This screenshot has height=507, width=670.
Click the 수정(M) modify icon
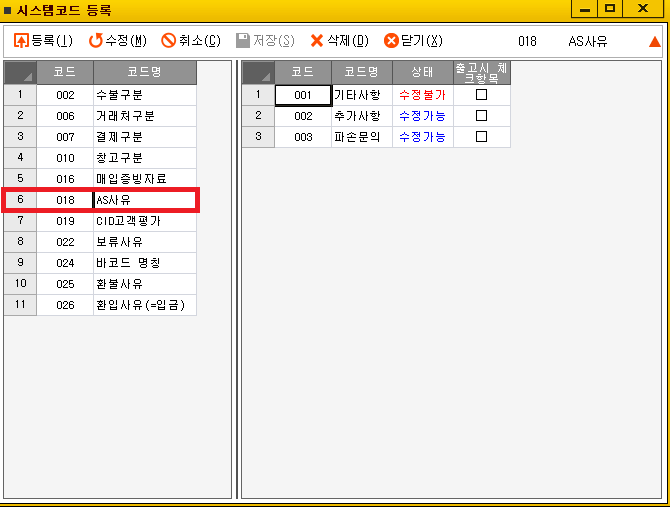96,41
